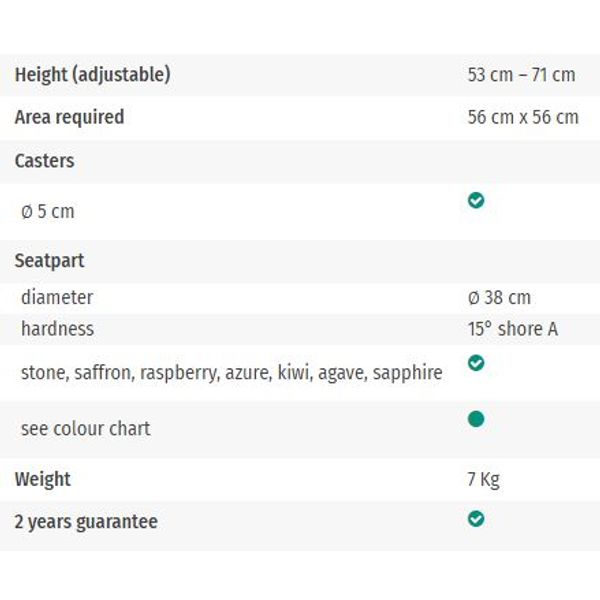Click the checkmark beside 2 years guarantee
The width and height of the screenshot is (600, 600).
tap(476, 519)
